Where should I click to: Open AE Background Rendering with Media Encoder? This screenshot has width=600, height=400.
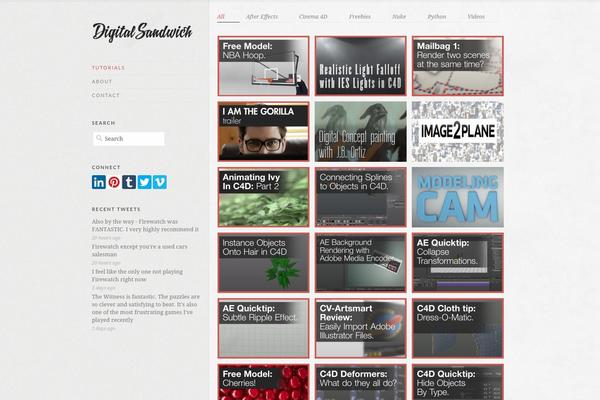[360, 263]
